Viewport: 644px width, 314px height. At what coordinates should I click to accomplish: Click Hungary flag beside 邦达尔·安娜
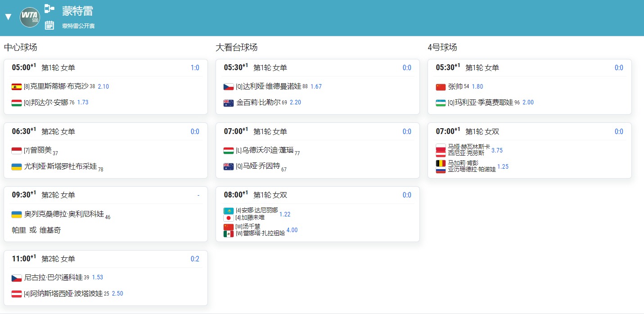tap(17, 103)
